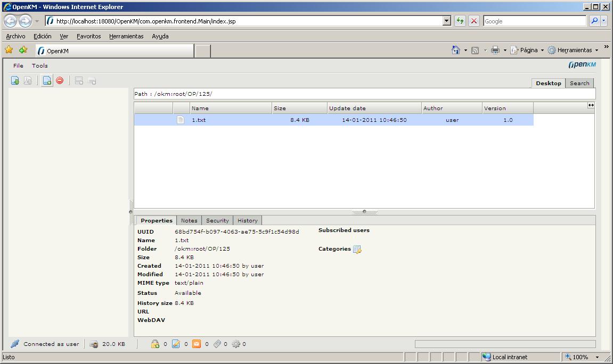Click the greyed-out download as PDF icon
This screenshot has width=613, height=364.
pos(28,80)
